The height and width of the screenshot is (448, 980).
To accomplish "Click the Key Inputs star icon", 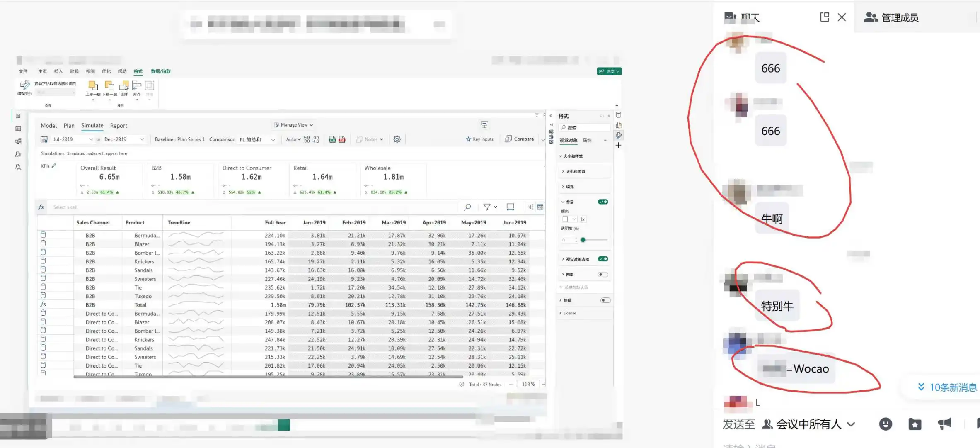I will coord(468,139).
